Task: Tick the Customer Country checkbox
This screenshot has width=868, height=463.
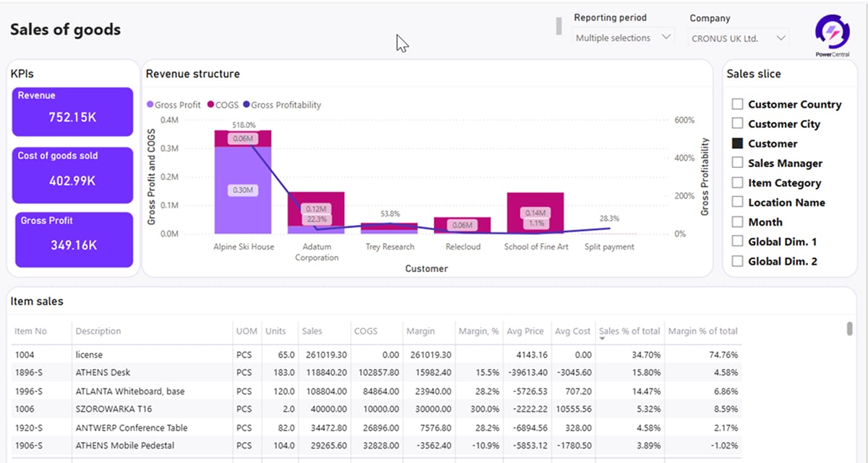Action: click(737, 104)
